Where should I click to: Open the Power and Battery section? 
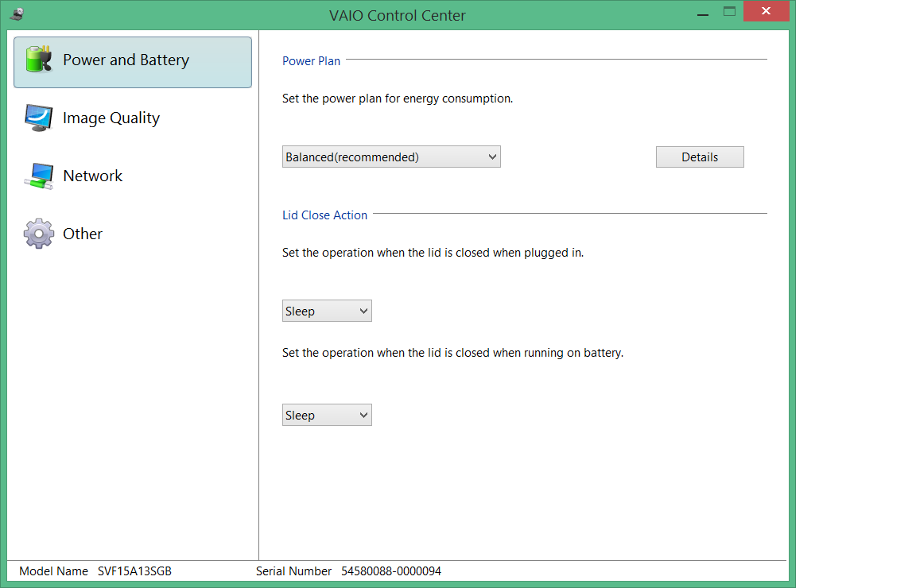(x=133, y=63)
